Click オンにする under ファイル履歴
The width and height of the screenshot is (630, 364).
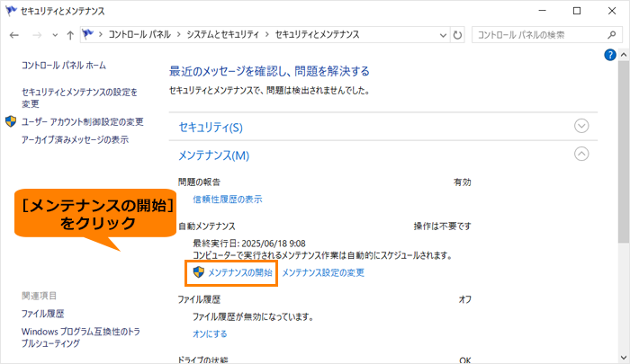210,334
